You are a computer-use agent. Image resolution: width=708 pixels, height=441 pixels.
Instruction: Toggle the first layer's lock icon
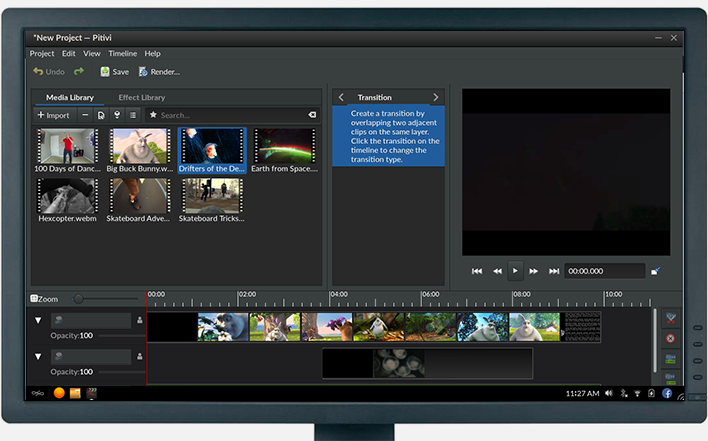tap(140, 321)
